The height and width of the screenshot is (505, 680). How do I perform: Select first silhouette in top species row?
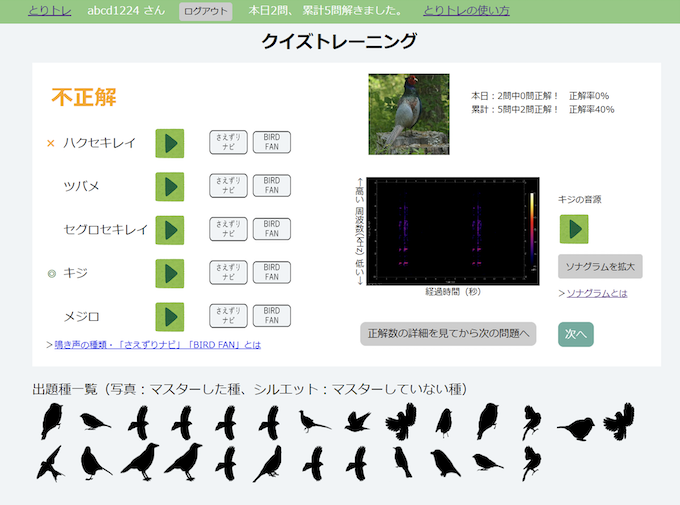pos(52,421)
